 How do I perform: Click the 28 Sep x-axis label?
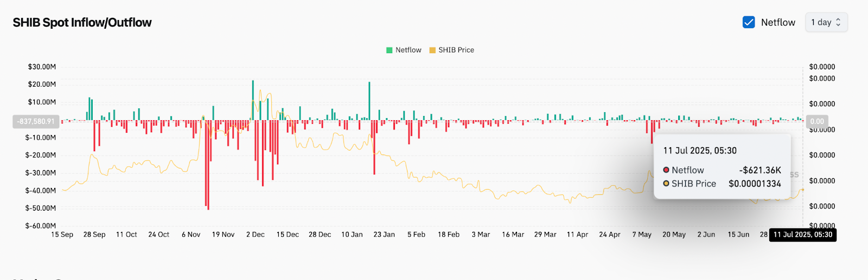94,235
